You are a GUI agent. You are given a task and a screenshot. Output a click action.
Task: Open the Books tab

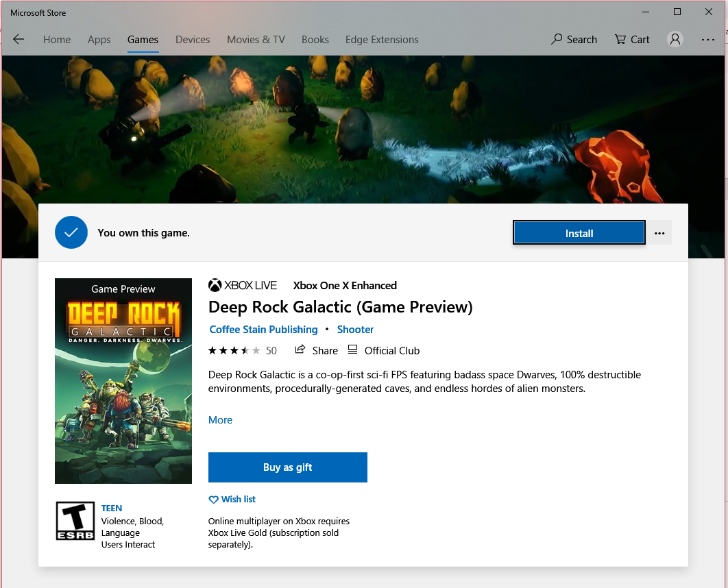click(315, 40)
